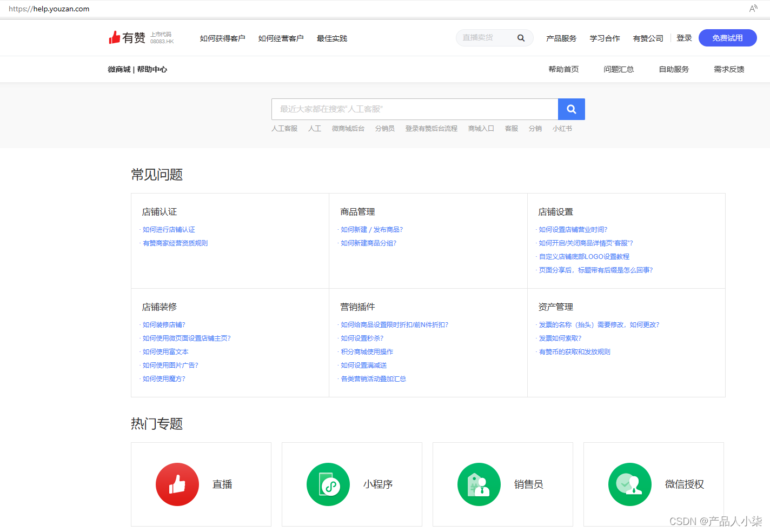Click the browser read-aloud icon in address bar
This screenshot has width=770, height=532.
753,9
